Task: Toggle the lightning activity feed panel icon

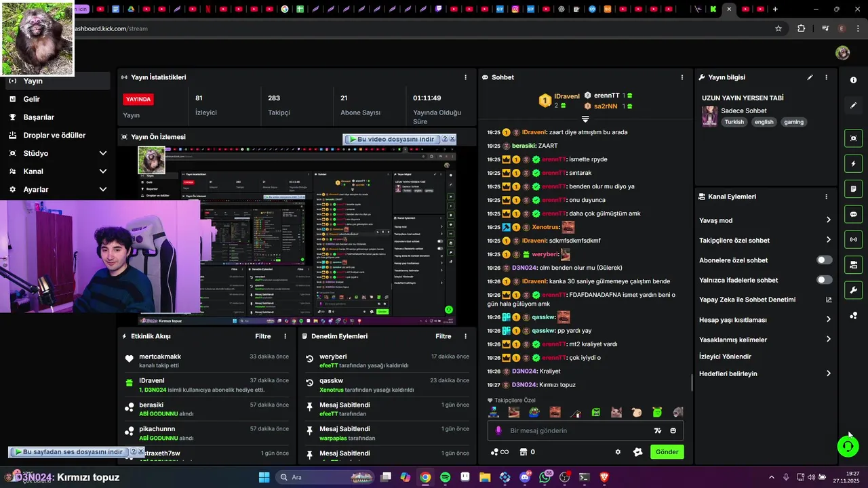Action: pyautogui.click(x=853, y=163)
